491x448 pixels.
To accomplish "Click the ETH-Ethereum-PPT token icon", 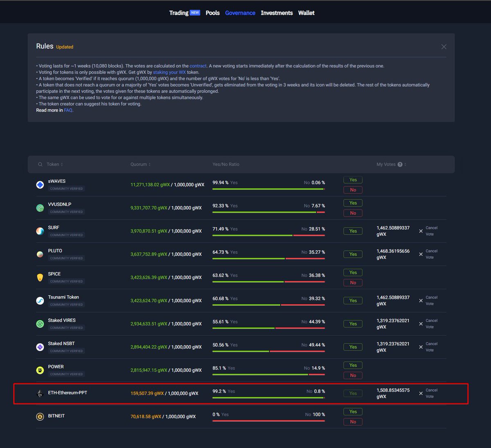I will click(40, 394).
